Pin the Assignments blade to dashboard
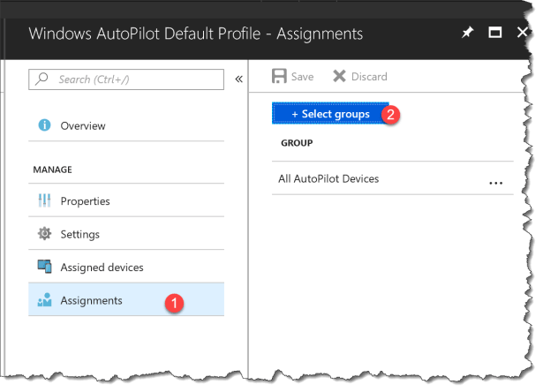The width and height of the screenshot is (543, 392). coord(467,33)
